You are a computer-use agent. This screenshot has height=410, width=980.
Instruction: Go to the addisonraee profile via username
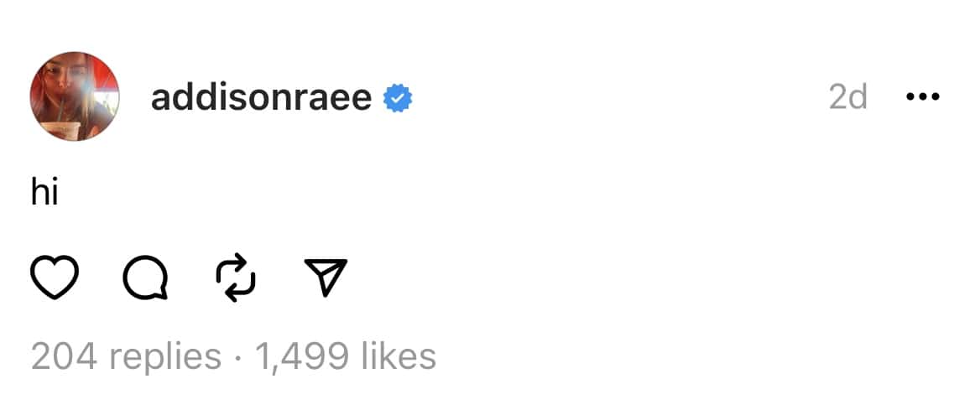pos(261,98)
